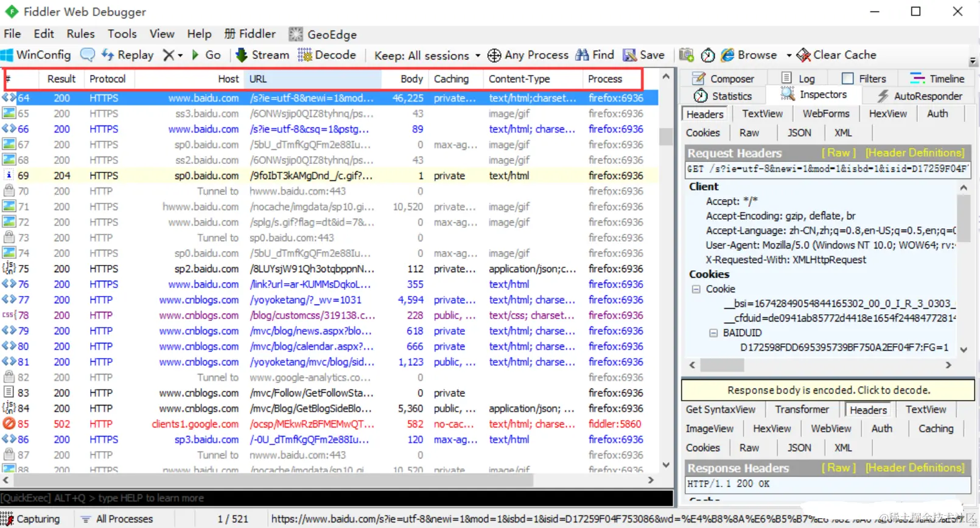This screenshot has width=980, height=528.
Task: Select session 78 CSS file row
Action: (329, 315)
